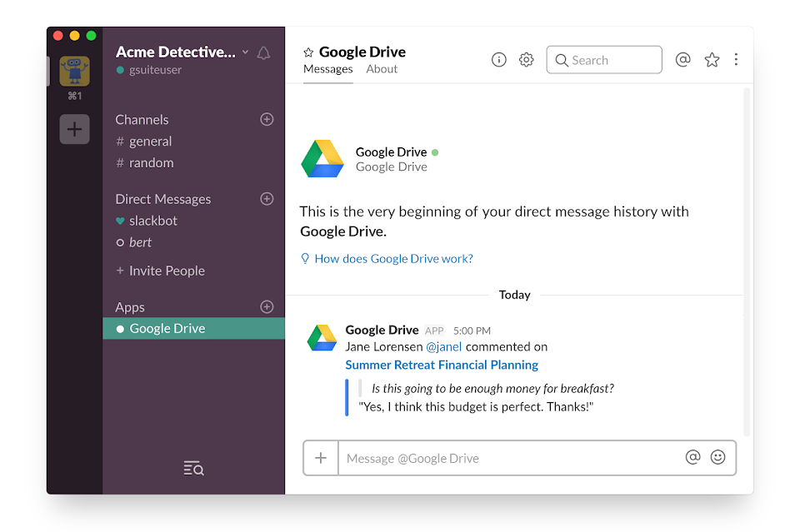Click the 5:00 PM message timestamp
The width and height of the screenshot is (800, 532).
pos(472,331)
